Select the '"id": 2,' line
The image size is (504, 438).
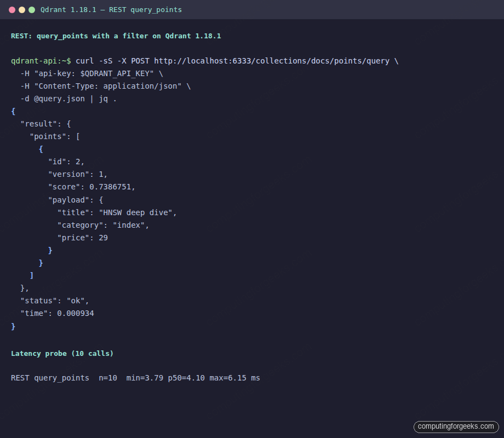(66, 162)
